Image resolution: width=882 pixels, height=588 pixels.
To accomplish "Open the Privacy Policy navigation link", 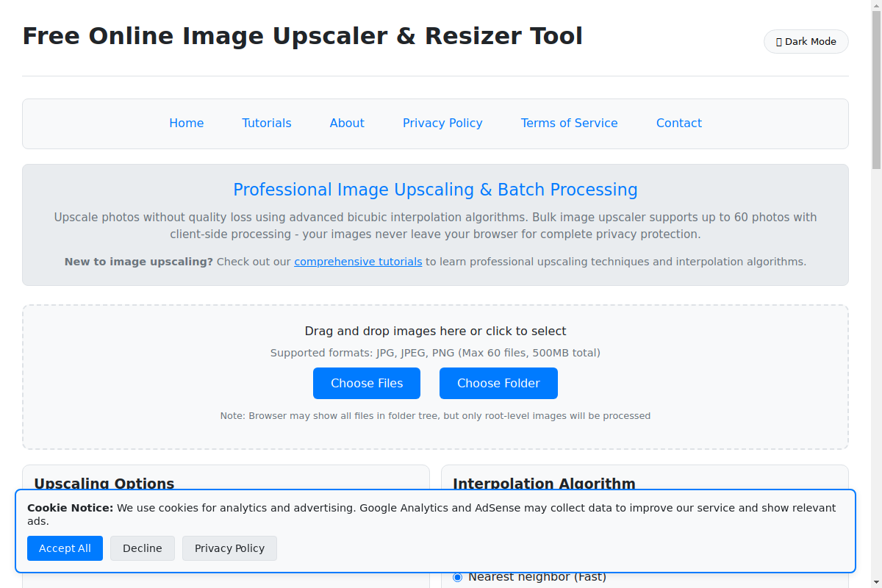I will coord(442,123).
